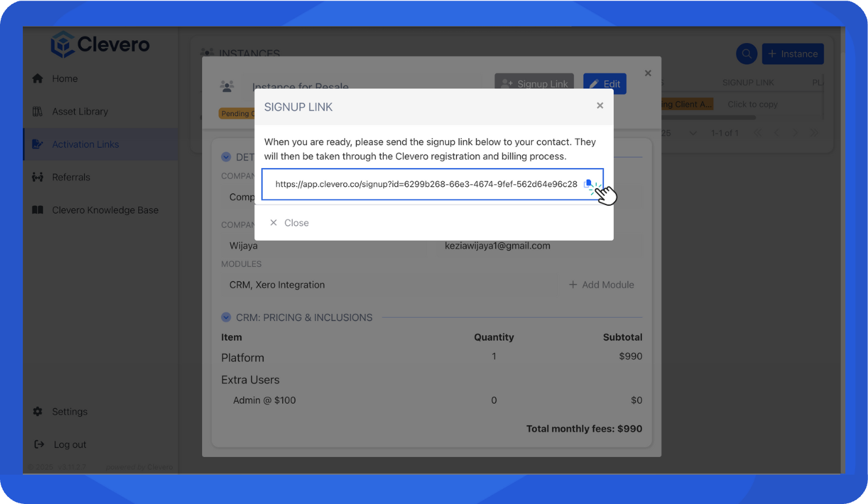Viewport: 868px width, 504px height.
Task: Click the 'Click to copy' signup link cell
Action: pos(753,104)
